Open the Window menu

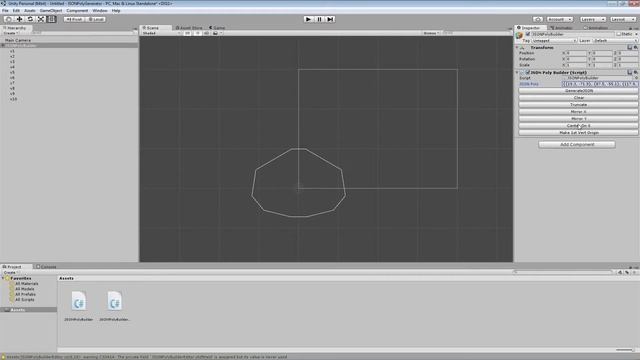100,11
